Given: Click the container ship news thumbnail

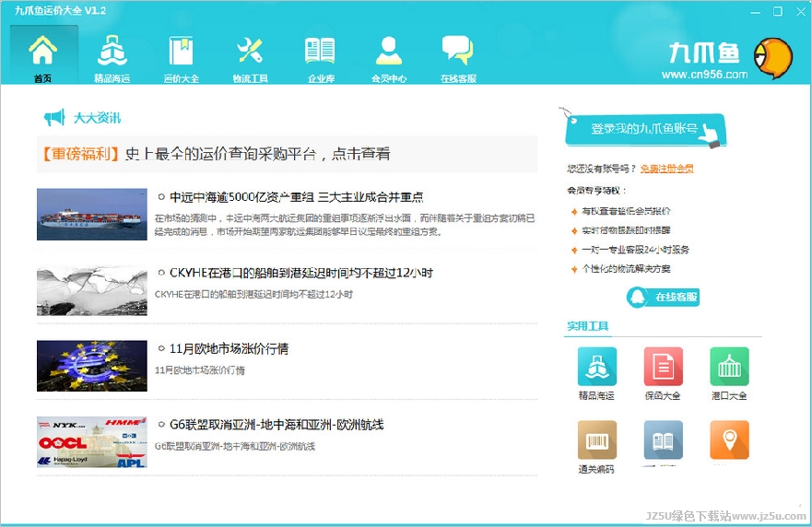Looking at the screenshot, I should point(92,215).
